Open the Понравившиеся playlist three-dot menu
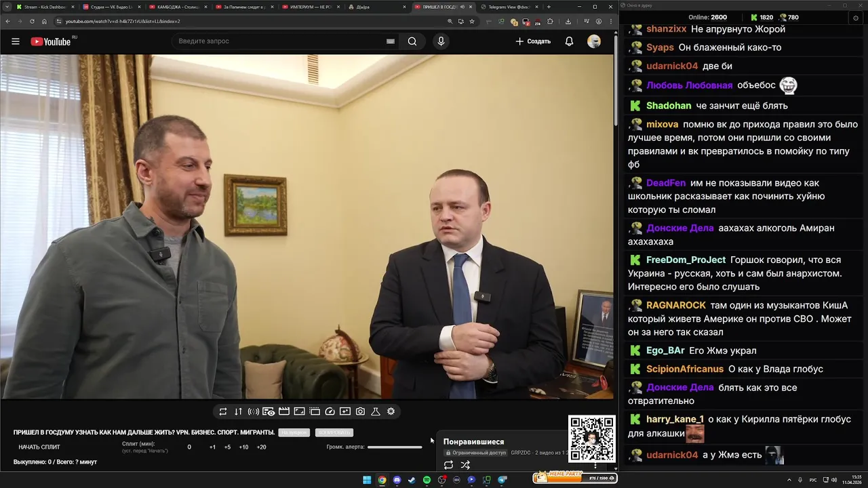The width and height of the screenshot is (868, 488). (x=595, y=466)
